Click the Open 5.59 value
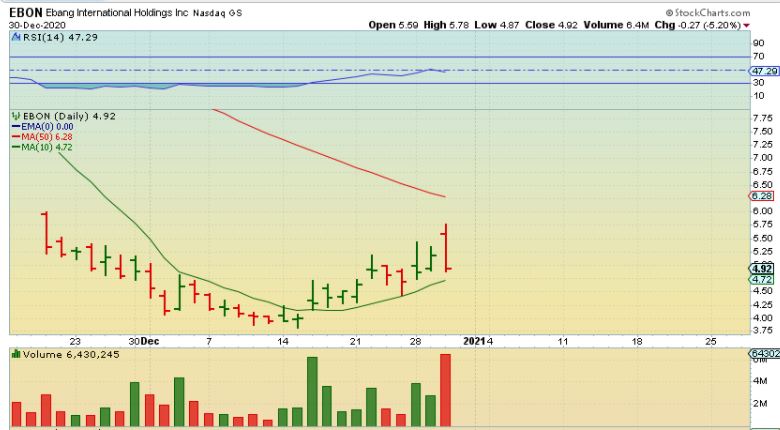This screenshot has height=430, width=780. pyautogui.click(x=393, y=25)
